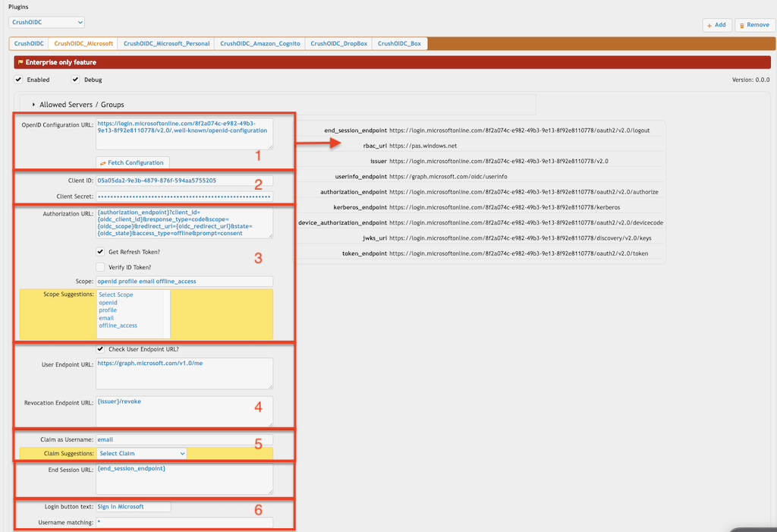
Task: Click the Enterprise only feature flag icon
Action: (20, 62)
